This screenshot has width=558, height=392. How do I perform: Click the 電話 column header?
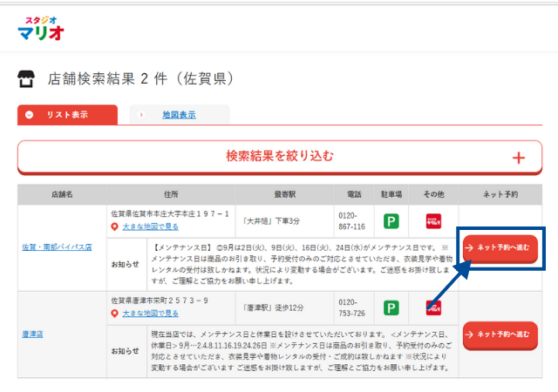354,194
